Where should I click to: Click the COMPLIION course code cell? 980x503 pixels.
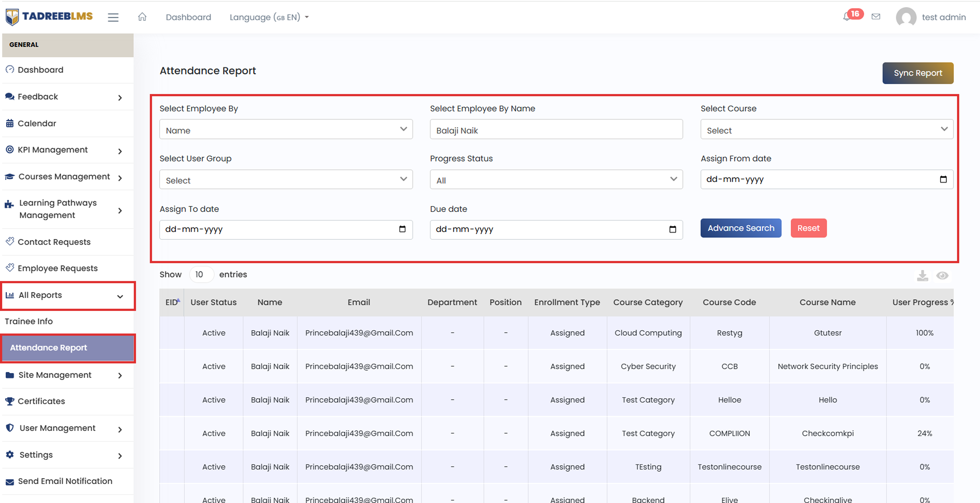pos(729,433)
